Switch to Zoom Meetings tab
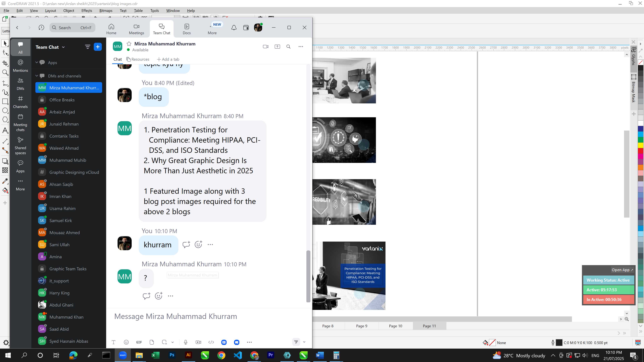The width and height of the screenshot is (644, 362). point(137,29)
